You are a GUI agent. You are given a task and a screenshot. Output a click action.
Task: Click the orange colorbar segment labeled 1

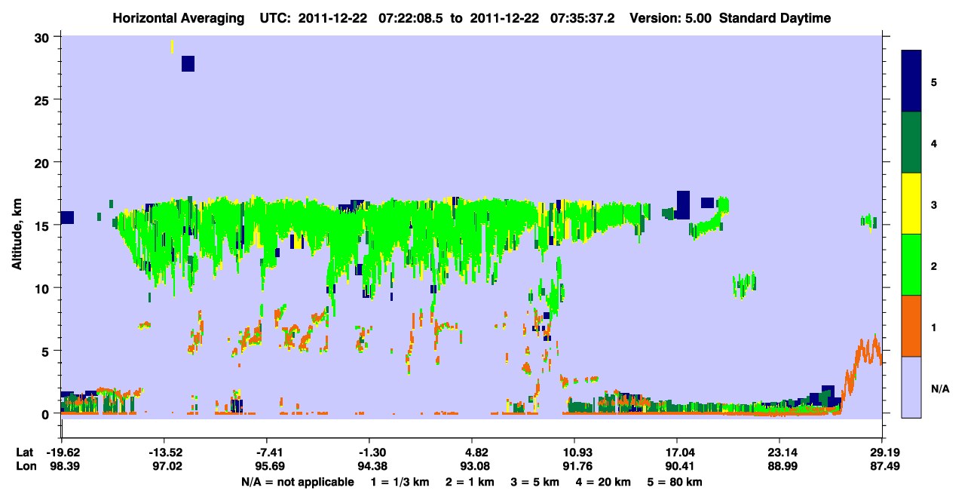pos(911,326)
